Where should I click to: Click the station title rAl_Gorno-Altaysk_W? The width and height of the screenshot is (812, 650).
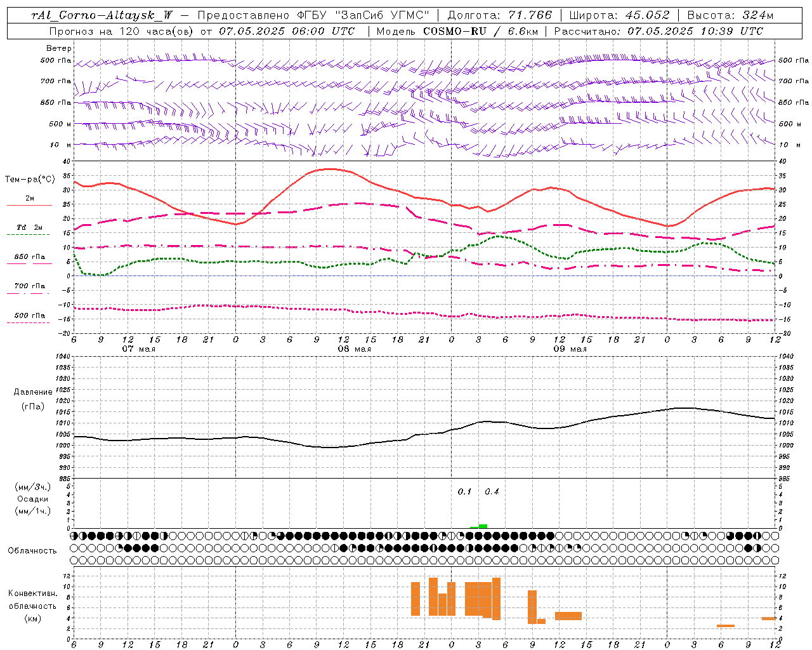point(102,15)
